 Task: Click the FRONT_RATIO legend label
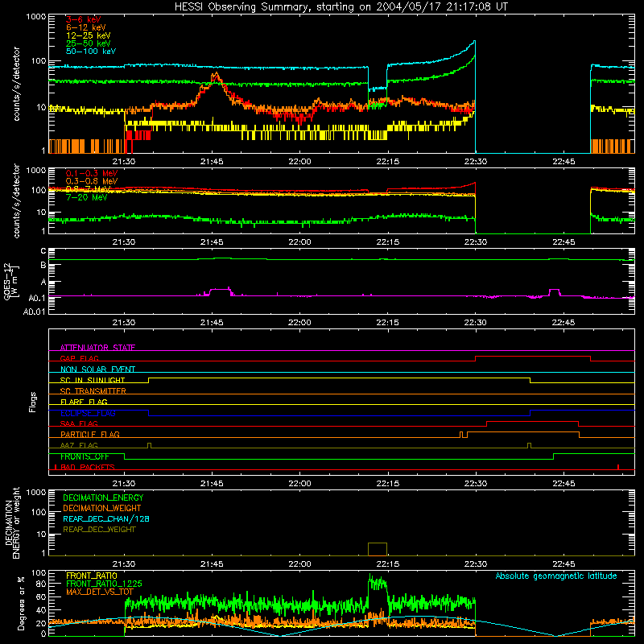pyautogui.click(x=92, y=576)
